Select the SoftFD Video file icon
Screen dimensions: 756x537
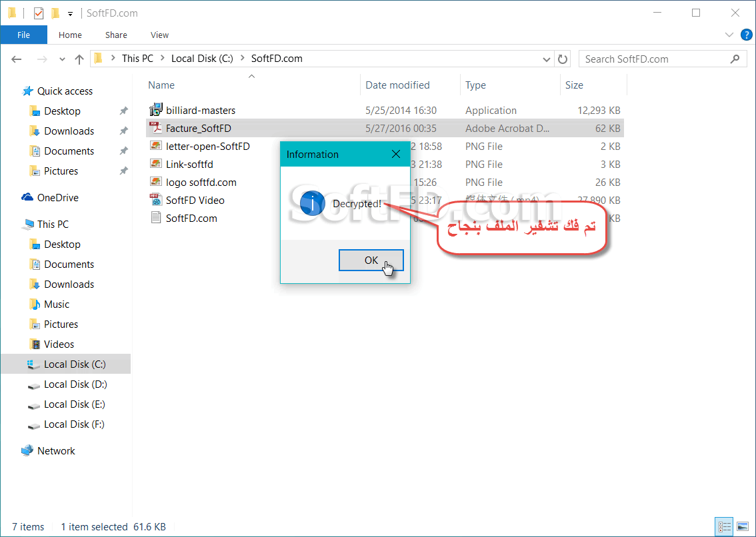coord(156,200)
